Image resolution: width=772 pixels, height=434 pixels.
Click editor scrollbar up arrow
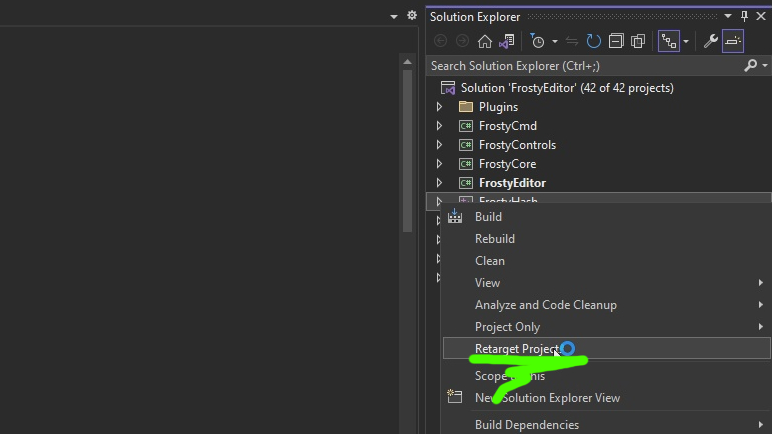click(x=407, y=62)
